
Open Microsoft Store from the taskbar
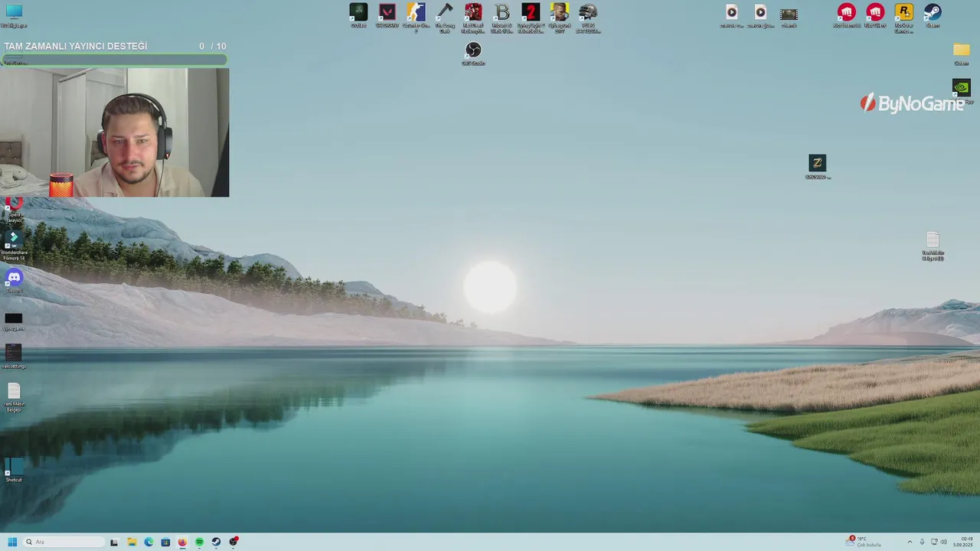[165, 542]
